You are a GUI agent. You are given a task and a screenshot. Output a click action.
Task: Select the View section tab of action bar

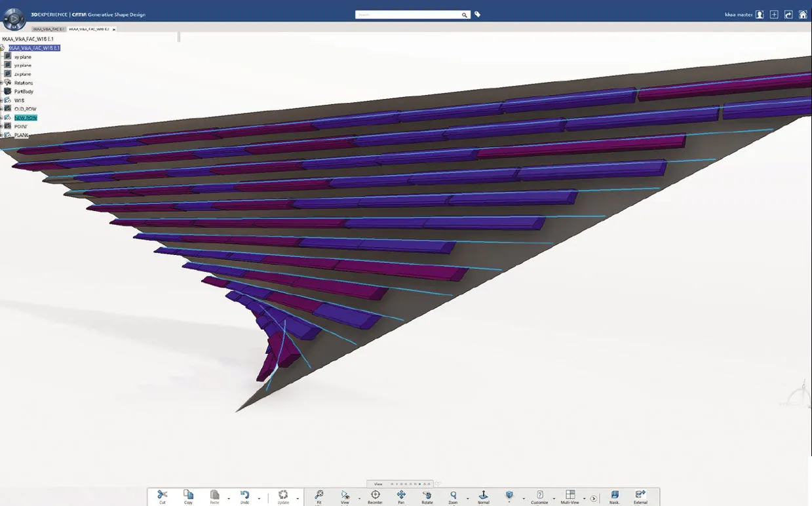(x=378, y=484)
